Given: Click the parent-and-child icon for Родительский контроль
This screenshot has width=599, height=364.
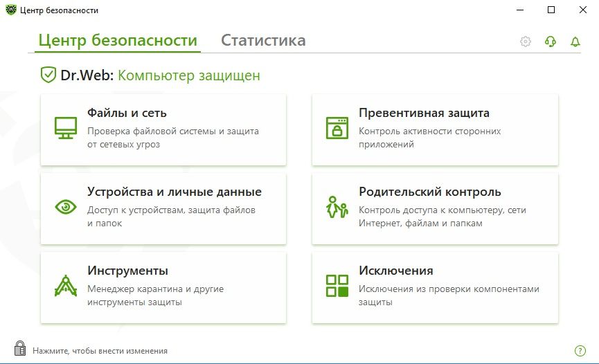Looking at the screenshot, I should click(x=337, y=207).
